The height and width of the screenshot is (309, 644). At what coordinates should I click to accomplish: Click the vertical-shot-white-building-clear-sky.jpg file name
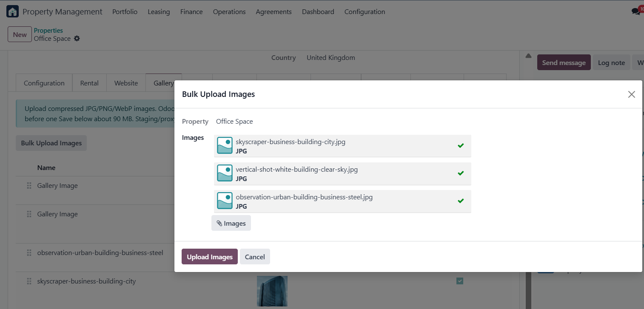(x=297, y=169)
